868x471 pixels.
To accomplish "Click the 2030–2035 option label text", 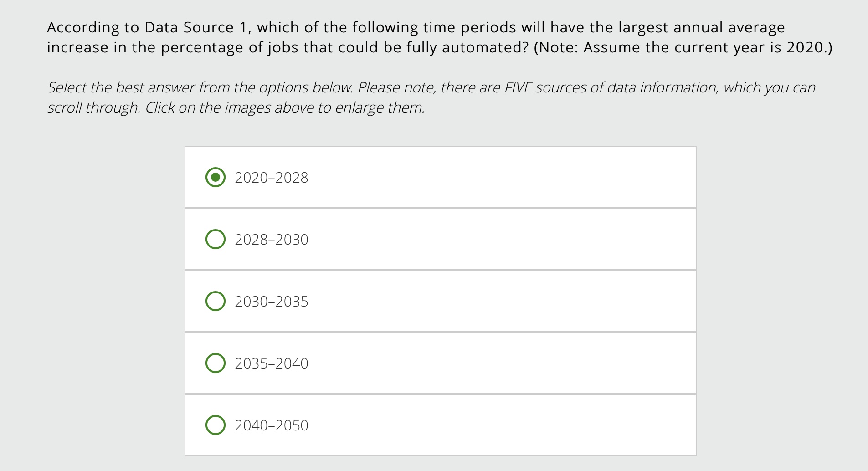I will pos(271,301).
